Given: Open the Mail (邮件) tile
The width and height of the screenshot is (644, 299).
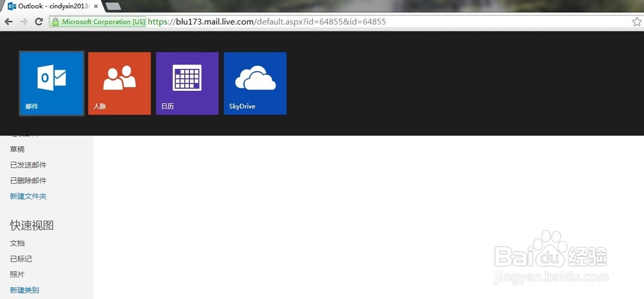Looking at the screenshot, I should pyautogui.click(x=52, y=83).
